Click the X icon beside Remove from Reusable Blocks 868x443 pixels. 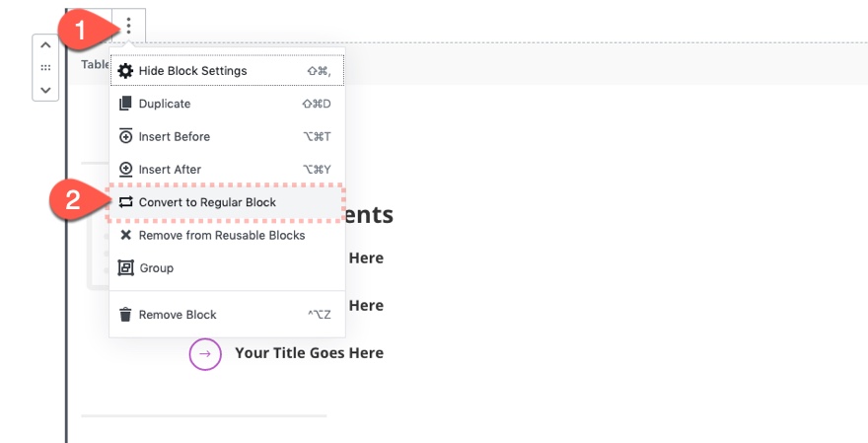coord(125,236)
